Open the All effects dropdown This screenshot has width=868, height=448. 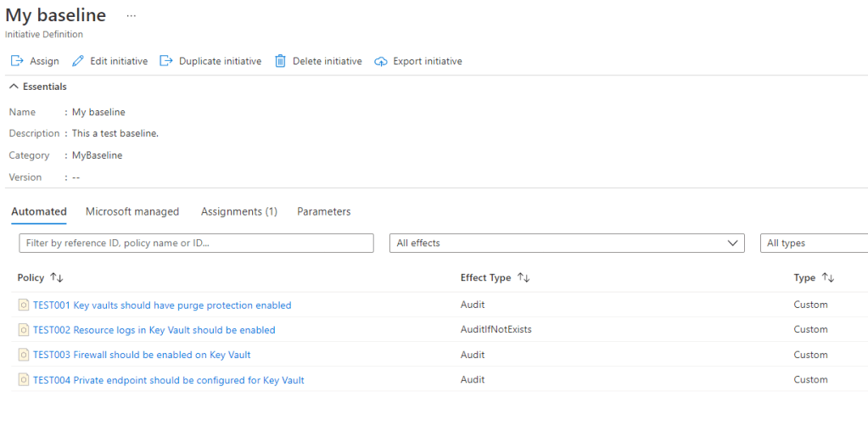(566, 244)
